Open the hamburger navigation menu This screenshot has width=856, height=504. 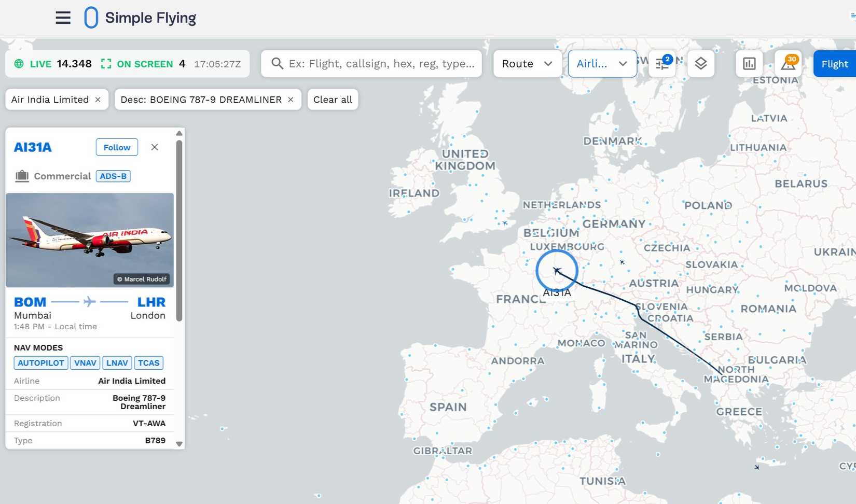click(63, 18)
